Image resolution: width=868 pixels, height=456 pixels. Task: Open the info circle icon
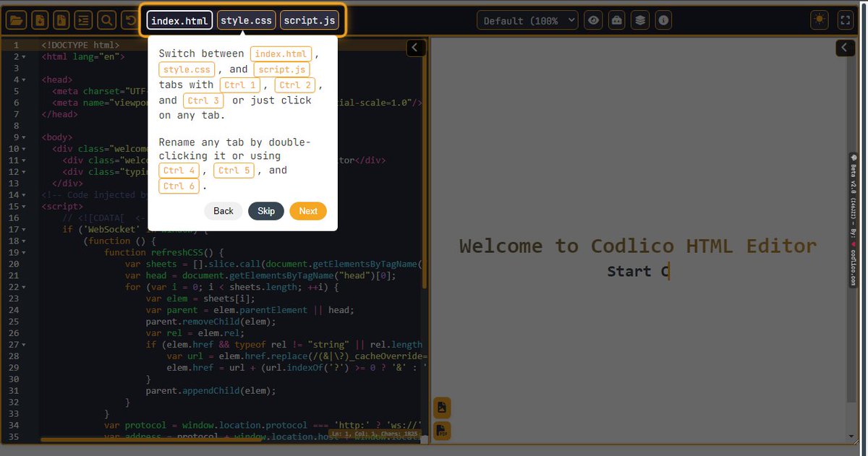pyautogui.click(x=663, y=20)
